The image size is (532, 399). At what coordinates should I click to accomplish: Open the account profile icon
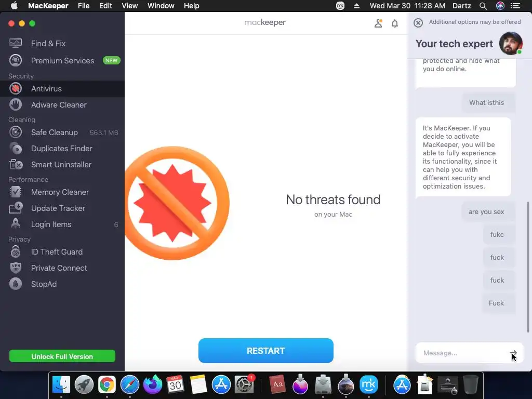click(378, 23)
